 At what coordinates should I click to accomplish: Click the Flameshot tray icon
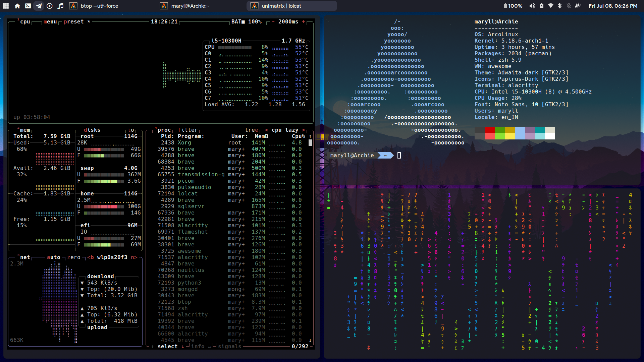click(578, 6)
